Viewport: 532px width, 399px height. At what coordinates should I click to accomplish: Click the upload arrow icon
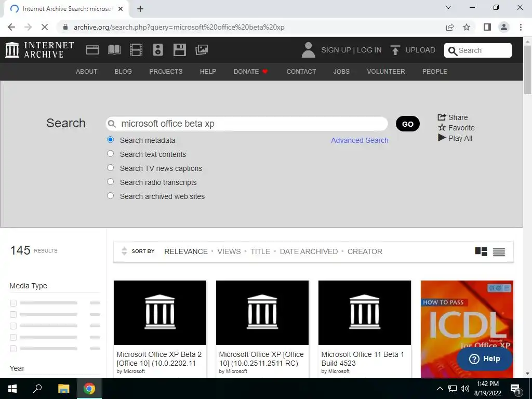[x=395, y=50]
